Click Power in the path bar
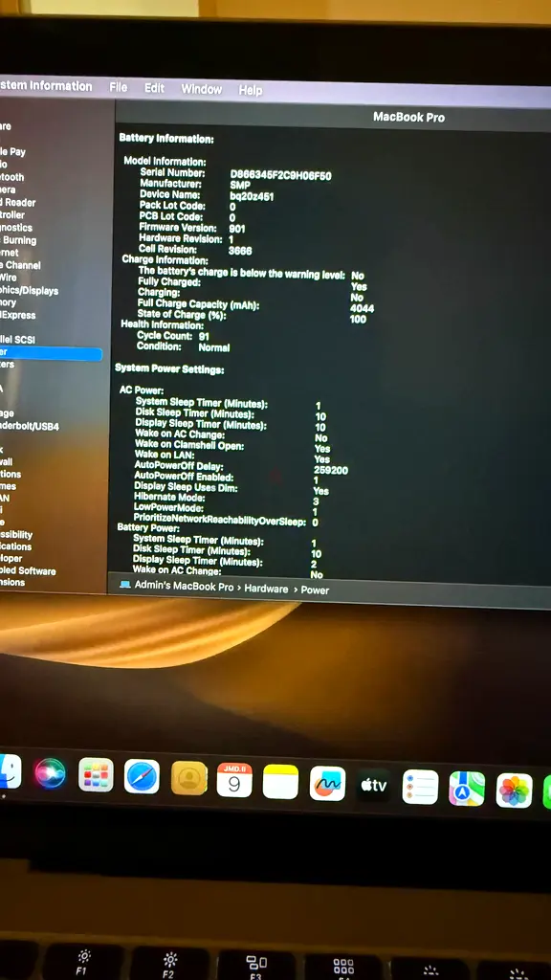This screenshot has height=980, width=551. click(315, 590)
